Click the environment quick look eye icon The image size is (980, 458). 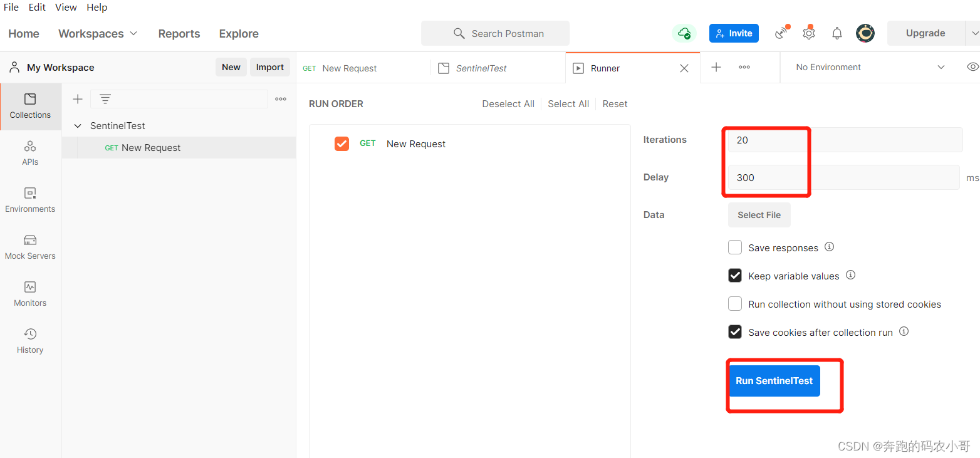[972, 67]
